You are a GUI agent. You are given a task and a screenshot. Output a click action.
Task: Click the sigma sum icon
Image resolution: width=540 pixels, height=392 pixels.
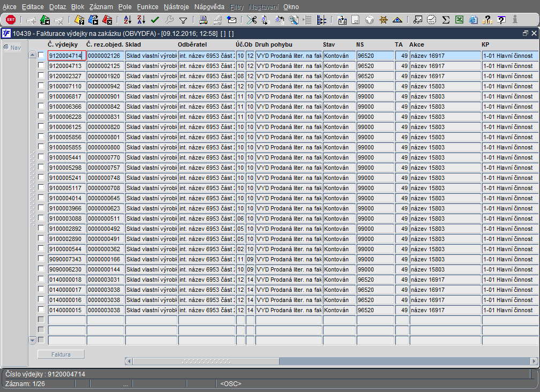point(446,20)
